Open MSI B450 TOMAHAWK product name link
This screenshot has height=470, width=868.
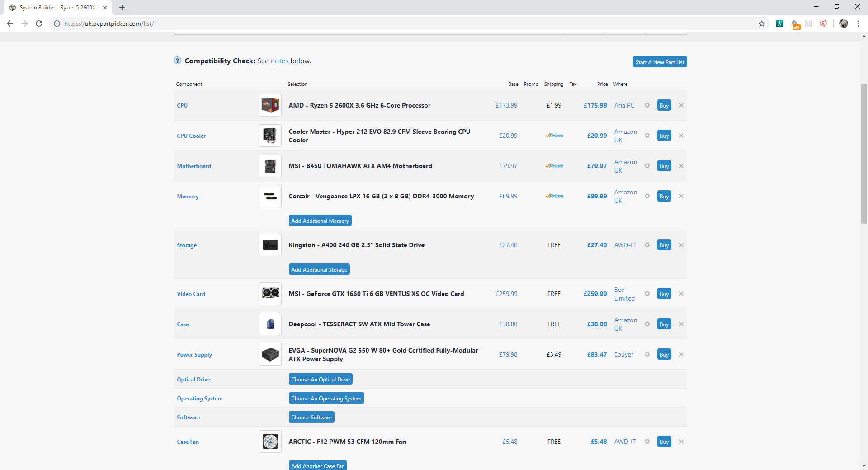point(360,166)
